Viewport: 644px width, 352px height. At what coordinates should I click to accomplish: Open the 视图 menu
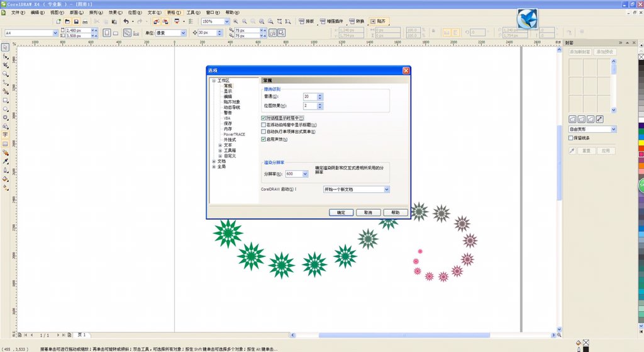[57, 13]
